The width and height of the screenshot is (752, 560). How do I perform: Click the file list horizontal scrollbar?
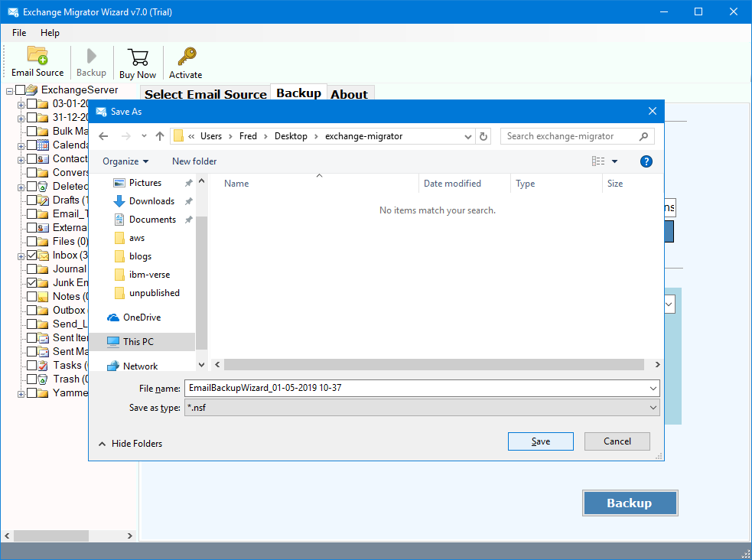[x=434, y=365]
